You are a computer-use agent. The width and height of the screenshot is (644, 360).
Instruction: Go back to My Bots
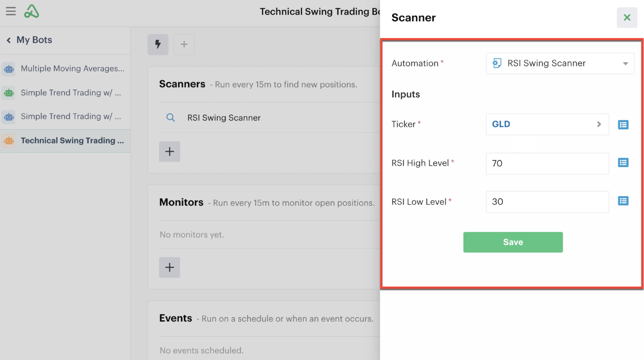tap(30, 40)
